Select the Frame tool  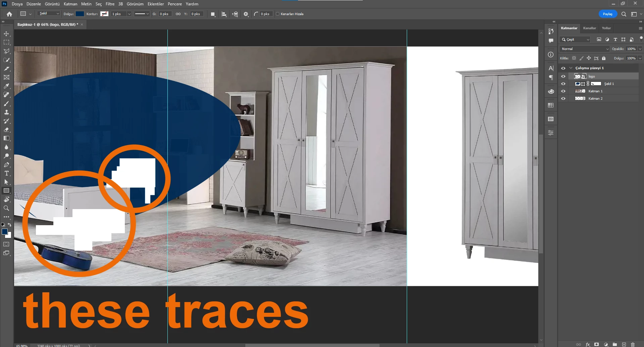(6, 77)
